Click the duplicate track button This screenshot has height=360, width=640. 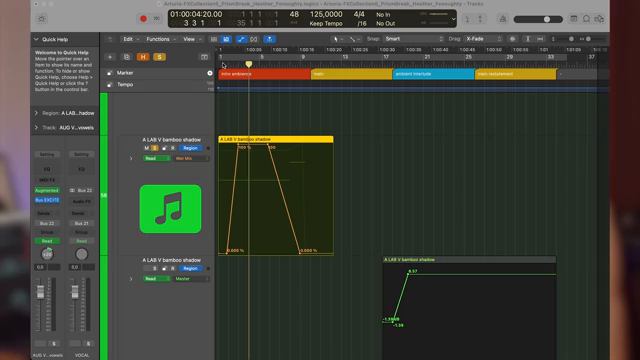pyautogui.click(x=127, y=57)
